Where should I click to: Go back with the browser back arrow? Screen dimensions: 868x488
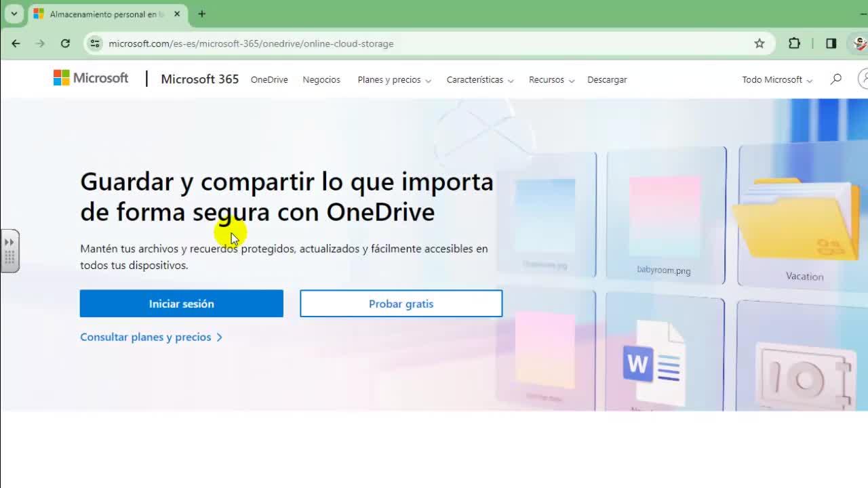[16, 43]
